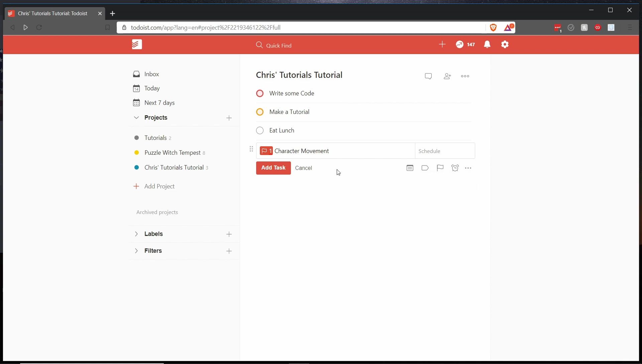Click the Character Movement task name field
This screenshot has width=642, height=364.
[x=335, y=151]
